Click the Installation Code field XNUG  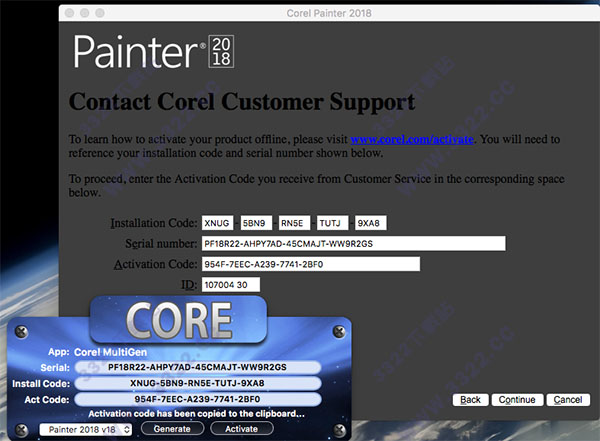point(217,223)
